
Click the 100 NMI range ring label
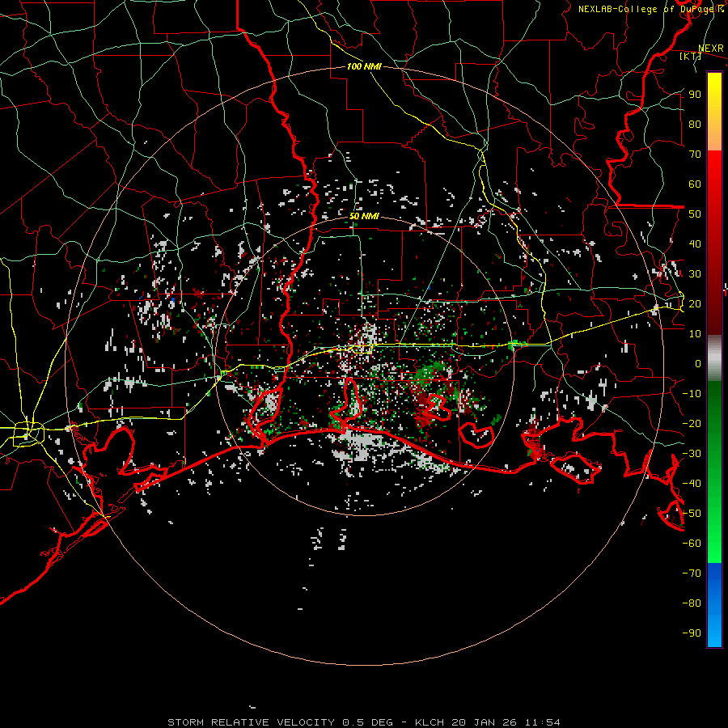(364, 67)
